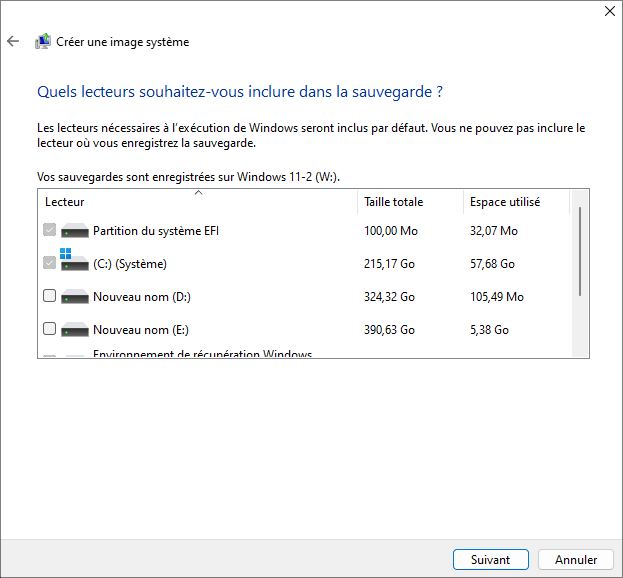Check the Nouveau nom (E:) checkbox
Viewport: 623px width, 578px height.
(50, 329)
